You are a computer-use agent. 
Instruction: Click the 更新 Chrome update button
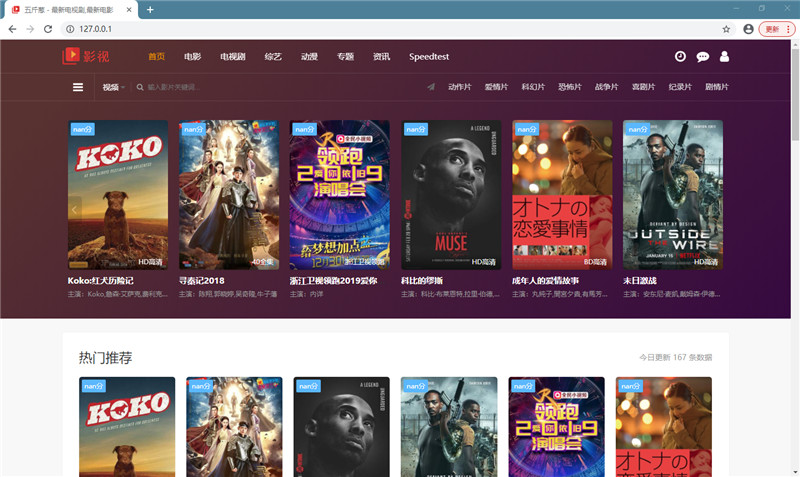[776, 29]
